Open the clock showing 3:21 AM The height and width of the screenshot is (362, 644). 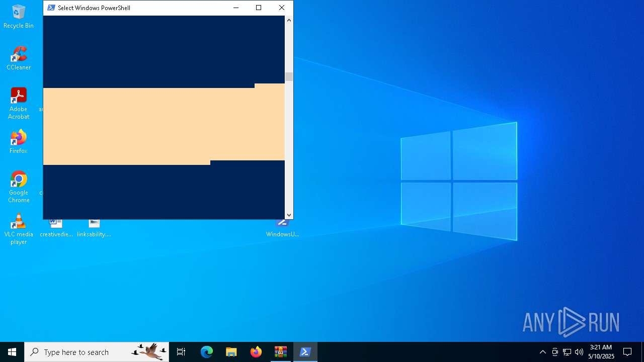coord(601,352)
